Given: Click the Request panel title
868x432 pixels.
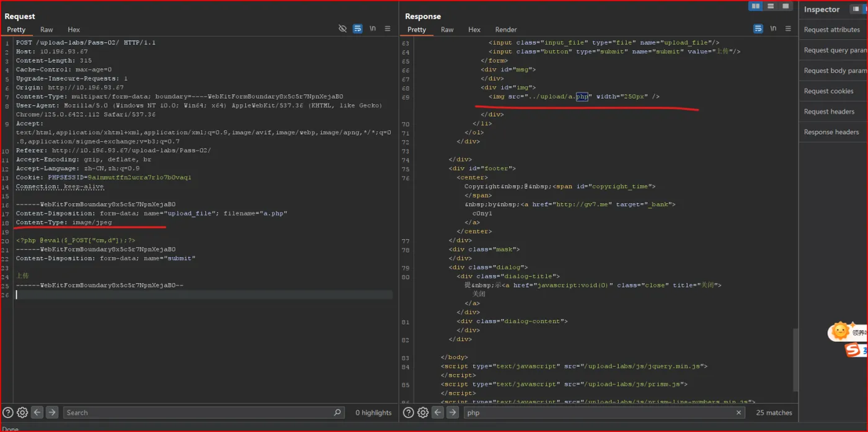Looking at the screenshot, I should coord(20,16).
